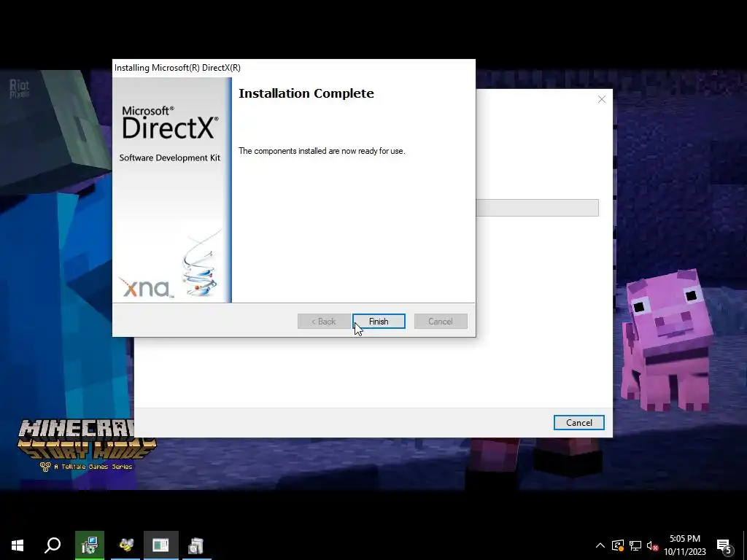This screenshot has height=560, width=747.
Task: Click the Show Desktop strip at the taskbar edge
Action: pyautogui.click(x=745, y=545)
